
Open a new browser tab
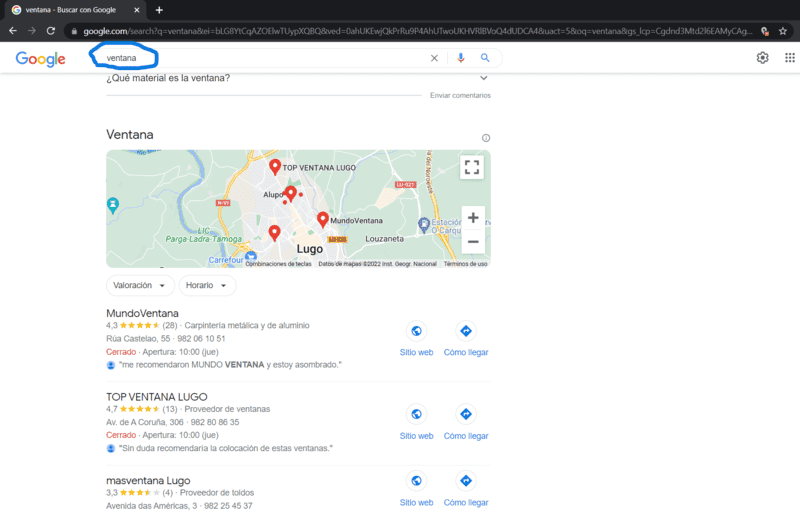click(x=159, y=10)
